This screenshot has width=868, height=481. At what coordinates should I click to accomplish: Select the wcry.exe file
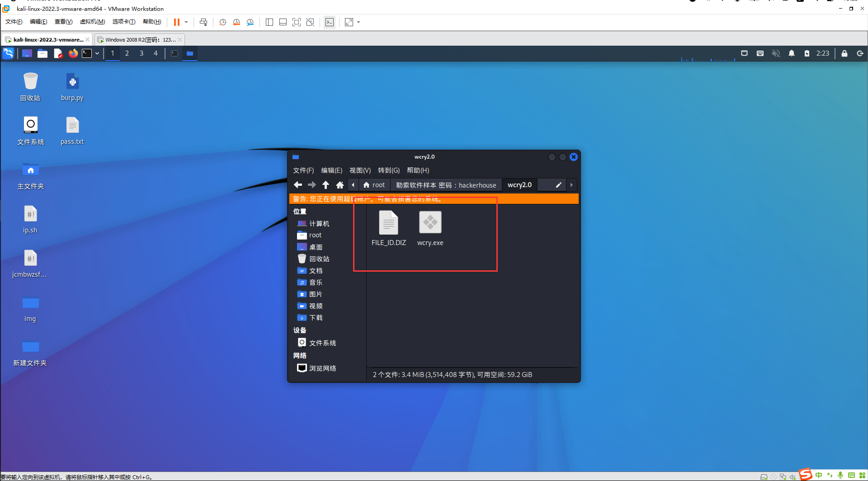430,228
